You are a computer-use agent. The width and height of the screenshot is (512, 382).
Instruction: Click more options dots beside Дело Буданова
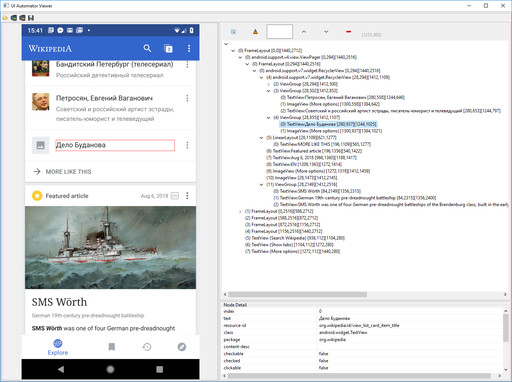click(x=187, y=145)
